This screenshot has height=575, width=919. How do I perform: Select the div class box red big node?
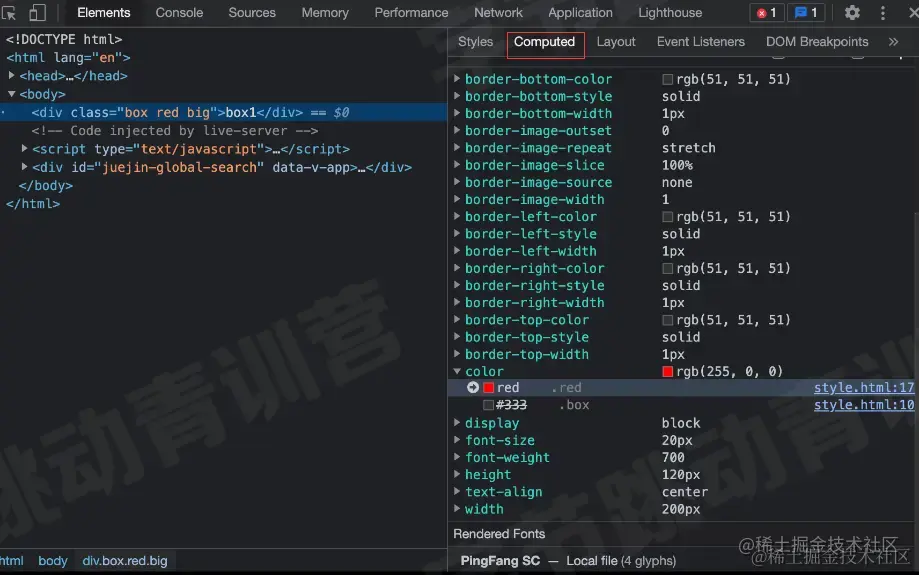click(223, 112)
